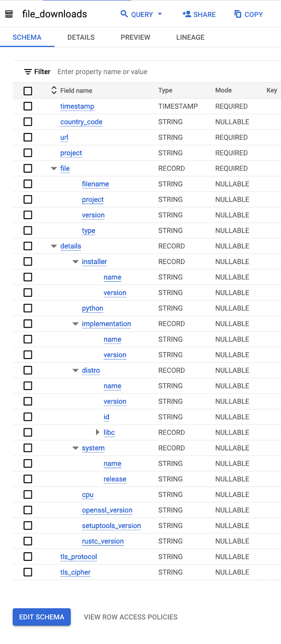Click the magnifier Query icon
Screen dimensions: 281x644
click(124, 14)
